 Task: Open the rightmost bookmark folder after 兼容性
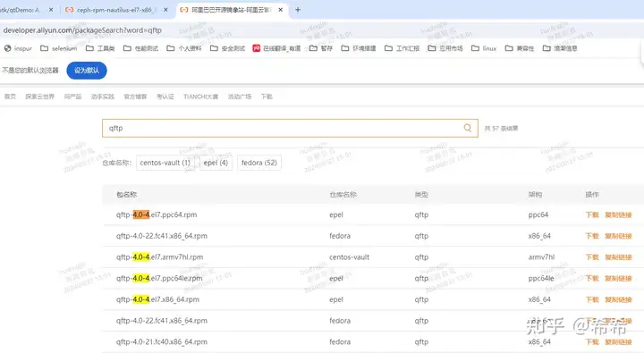point(560,48)
